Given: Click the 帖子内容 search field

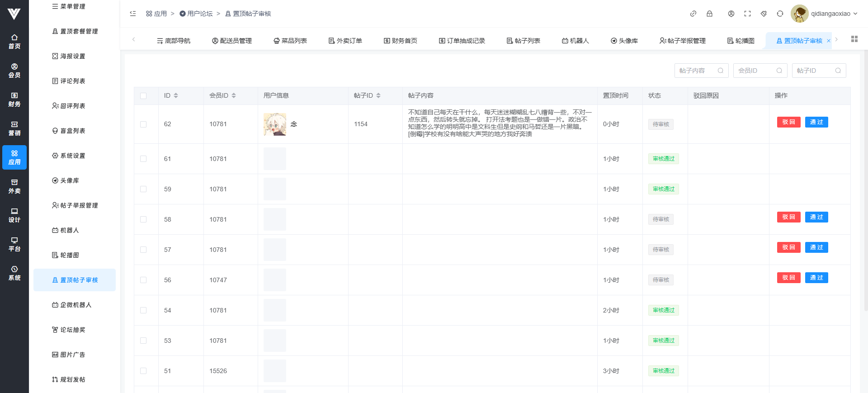Looking at the screenshot, I should coord(697,71).
